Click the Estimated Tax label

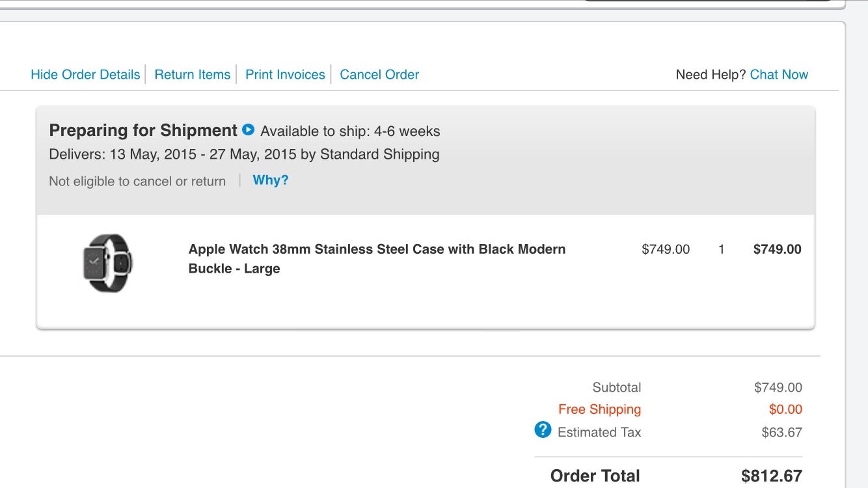point(599,433)
